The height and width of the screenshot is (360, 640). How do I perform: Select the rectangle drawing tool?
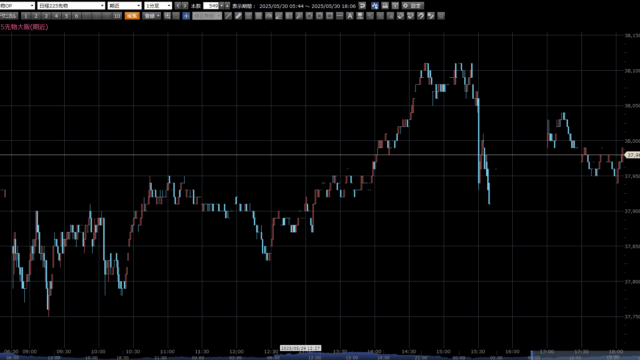pyautogui.click(x=329, y=16)
